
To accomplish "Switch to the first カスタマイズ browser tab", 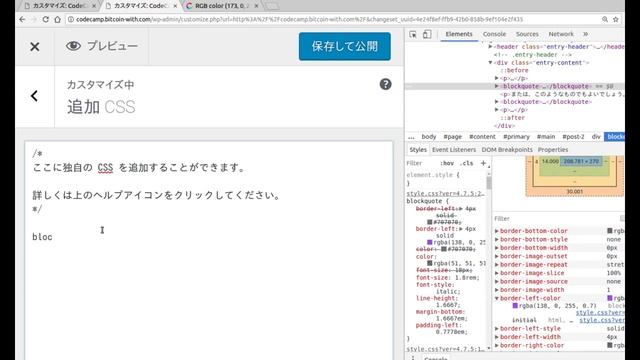I will point(59,6).
